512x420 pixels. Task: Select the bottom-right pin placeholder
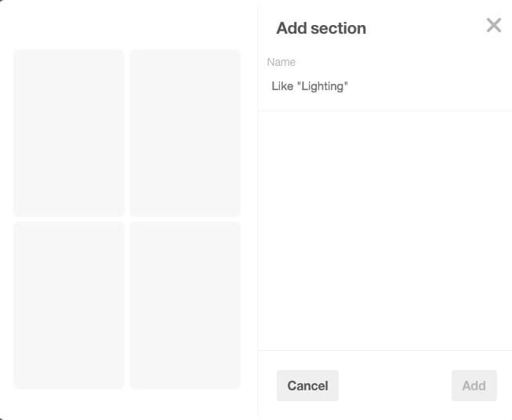[x=185, y=306]
